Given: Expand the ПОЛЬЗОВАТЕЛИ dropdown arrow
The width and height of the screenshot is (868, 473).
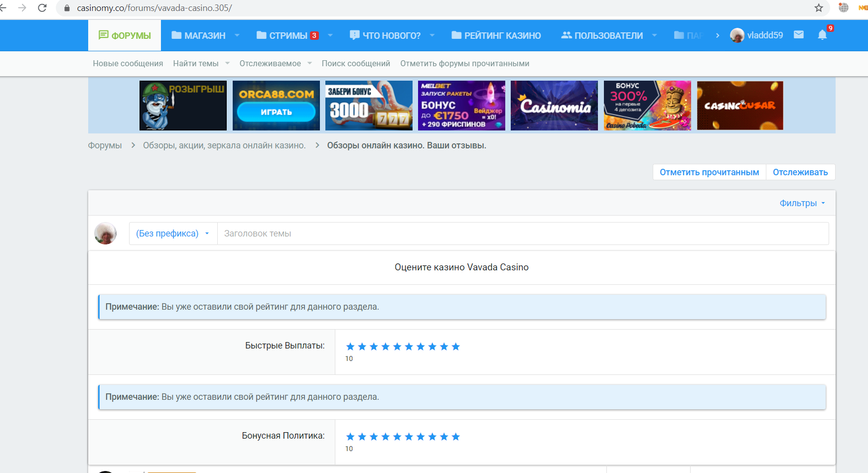Looking at the screenshot, I should [x=654, y=35].
